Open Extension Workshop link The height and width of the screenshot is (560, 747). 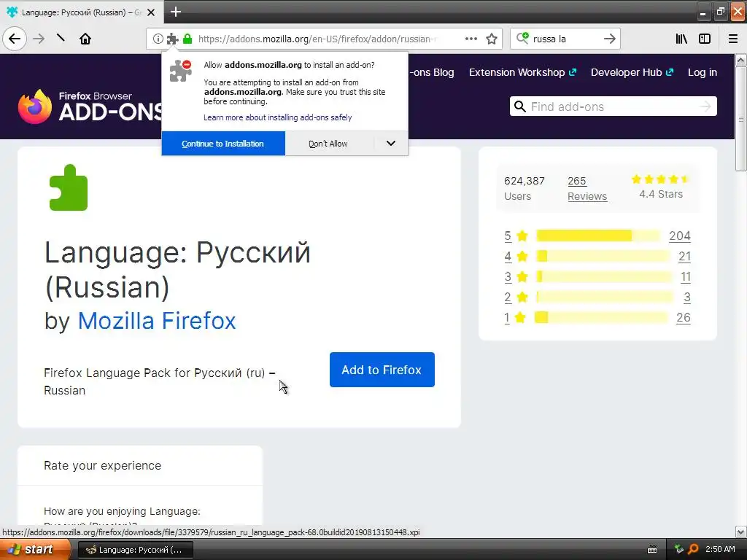click(522, 72)
